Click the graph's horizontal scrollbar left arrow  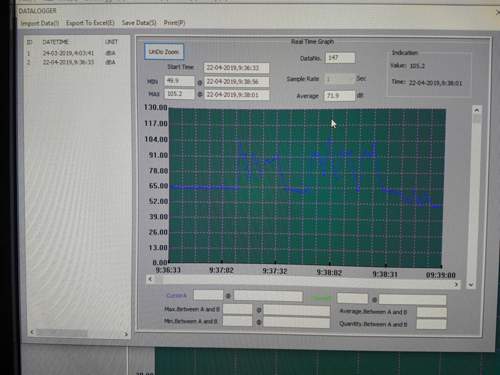point(150,279)
